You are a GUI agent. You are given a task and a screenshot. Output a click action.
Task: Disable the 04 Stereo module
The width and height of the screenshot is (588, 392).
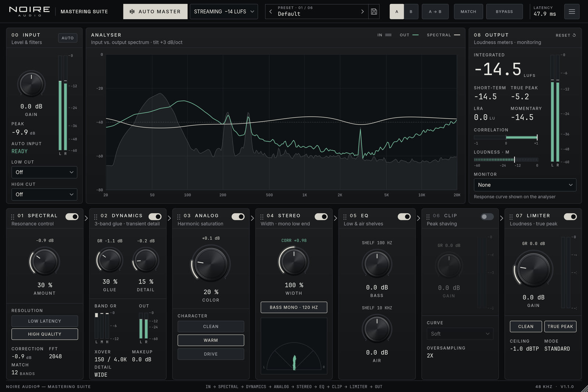[321, 216]
